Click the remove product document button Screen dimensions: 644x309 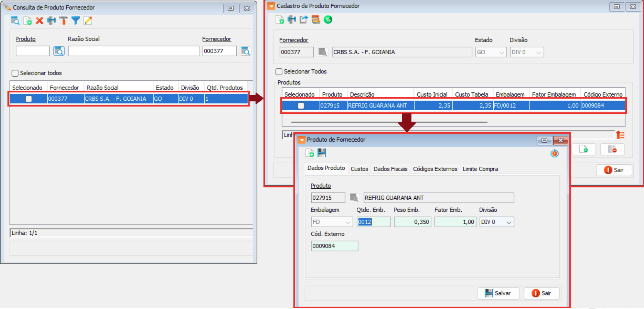click(x=612, y=149)
